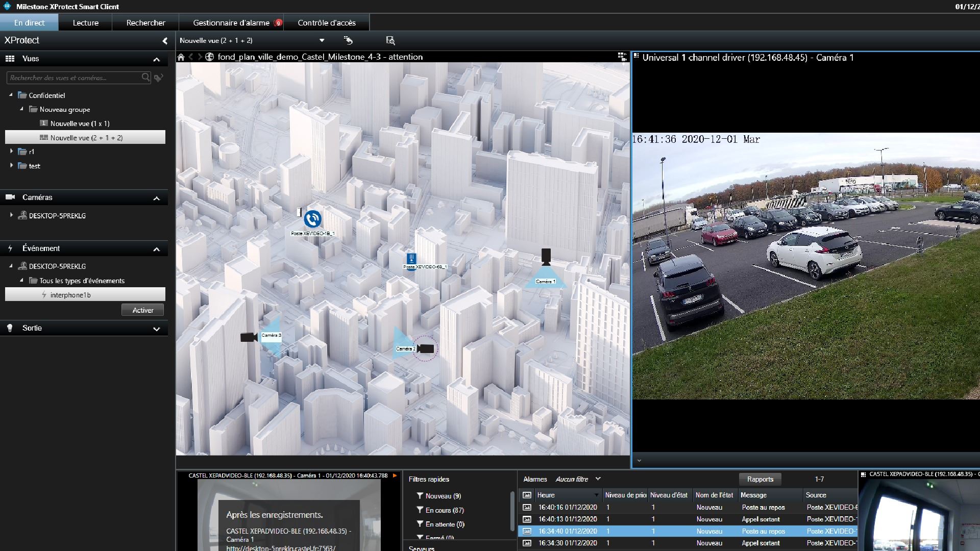Click the preview icon of the 16:34:30 alarm row

point(527,543)
